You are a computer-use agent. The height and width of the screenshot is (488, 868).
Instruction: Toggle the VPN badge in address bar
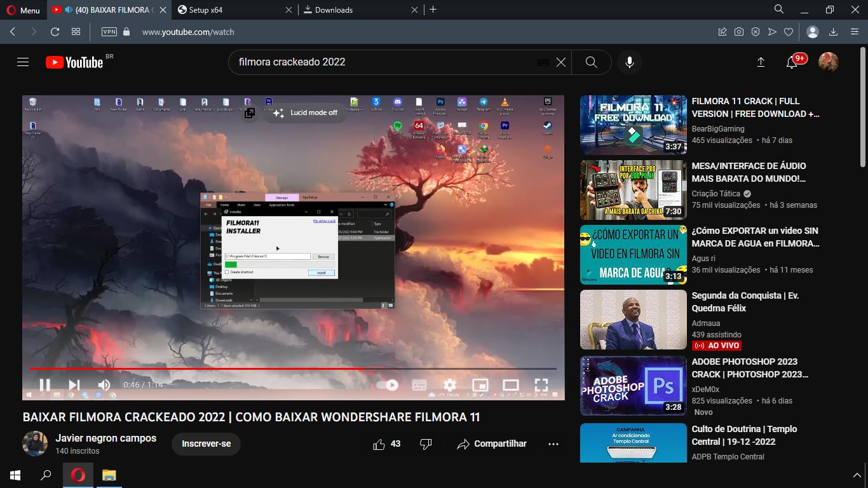click(x=109, y=32)
